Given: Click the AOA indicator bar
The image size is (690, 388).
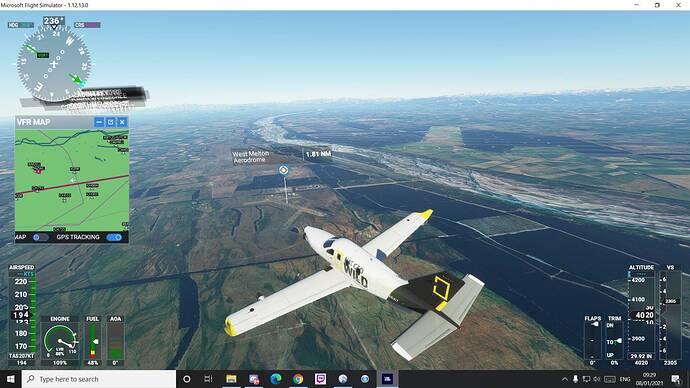Looking at the screenshot, I should tap(115, 341).
